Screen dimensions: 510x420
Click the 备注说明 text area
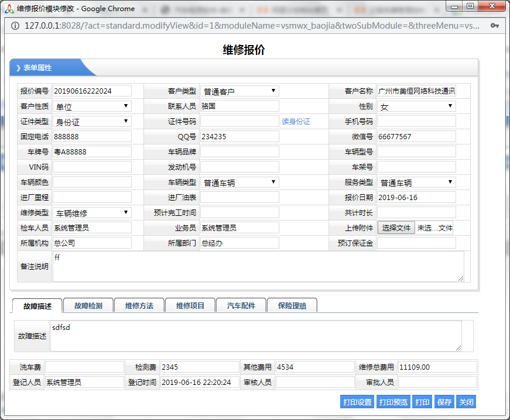coord(258,267)
